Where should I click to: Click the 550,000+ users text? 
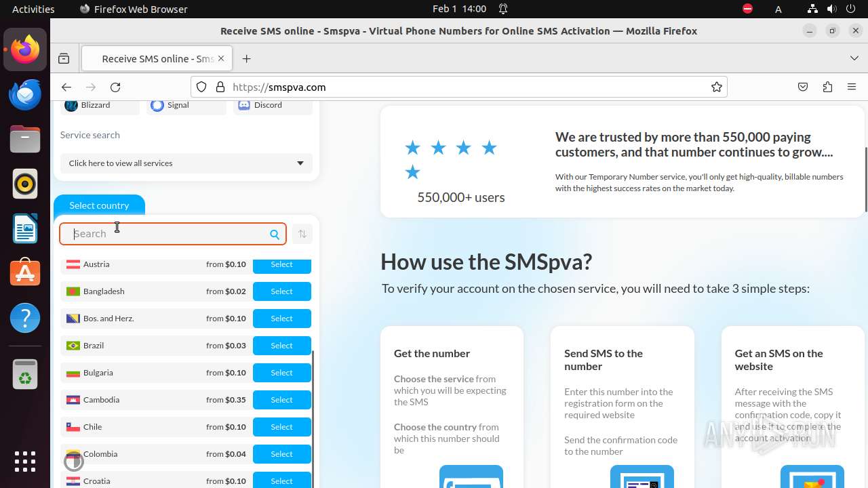(x=461, y=197)
